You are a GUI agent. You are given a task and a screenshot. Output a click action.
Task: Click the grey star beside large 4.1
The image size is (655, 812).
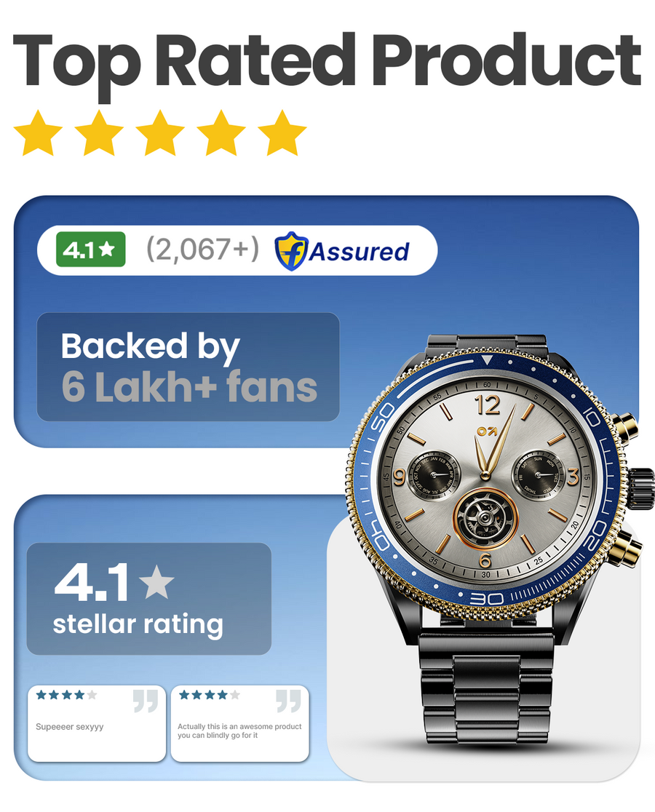156,581
